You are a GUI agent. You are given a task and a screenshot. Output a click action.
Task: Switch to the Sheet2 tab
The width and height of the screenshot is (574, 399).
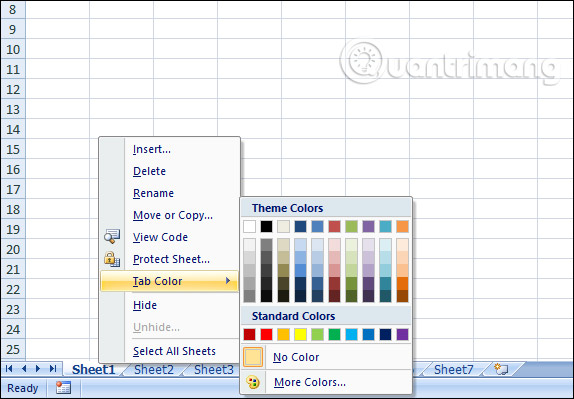(154, 369)
